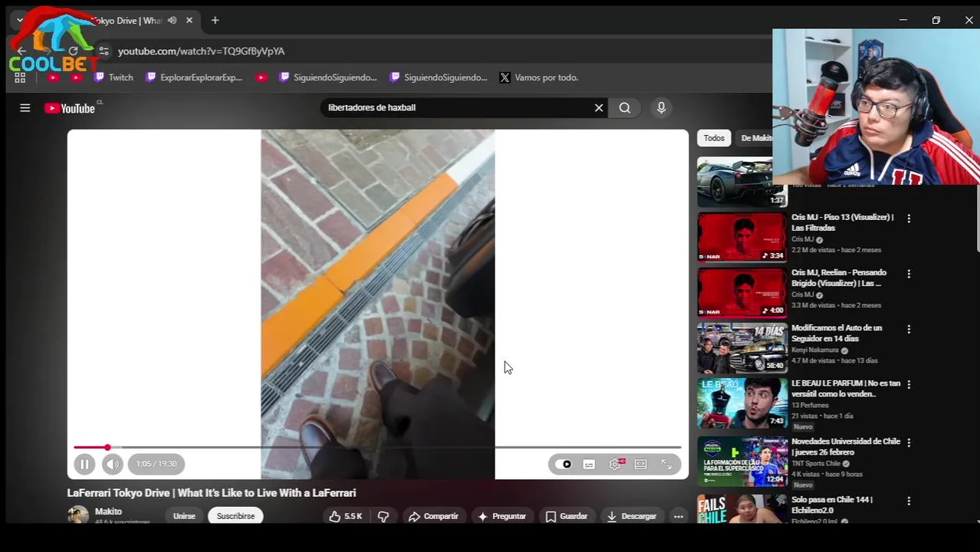980x552 pixels.
Task: Open the Vamos por todo X bookmark
Action: click(539, 77)
